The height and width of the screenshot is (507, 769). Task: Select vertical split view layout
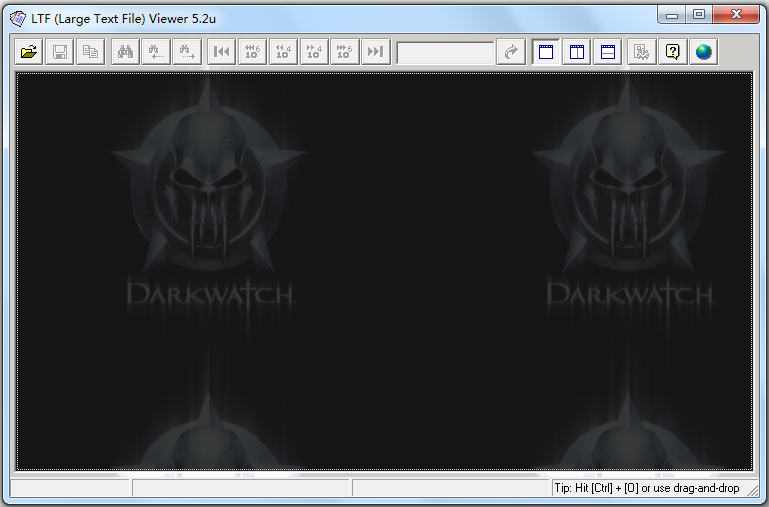click(577, 51)
